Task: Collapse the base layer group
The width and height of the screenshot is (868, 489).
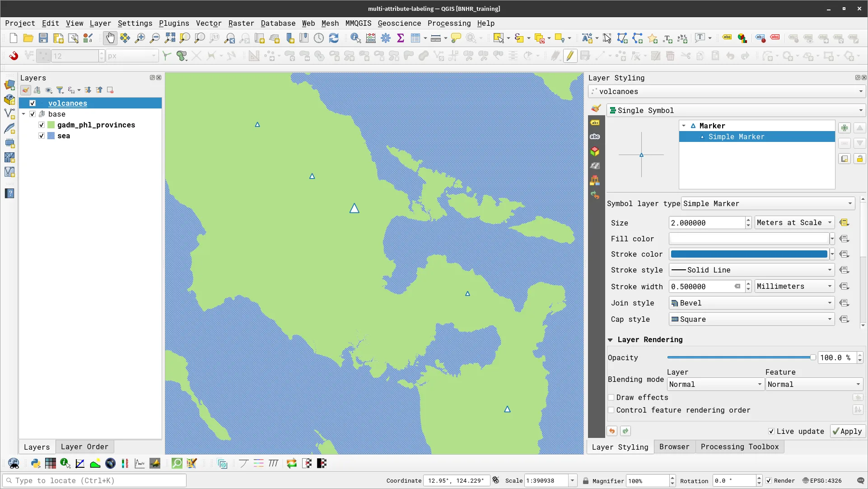Action: pos(23,114)
